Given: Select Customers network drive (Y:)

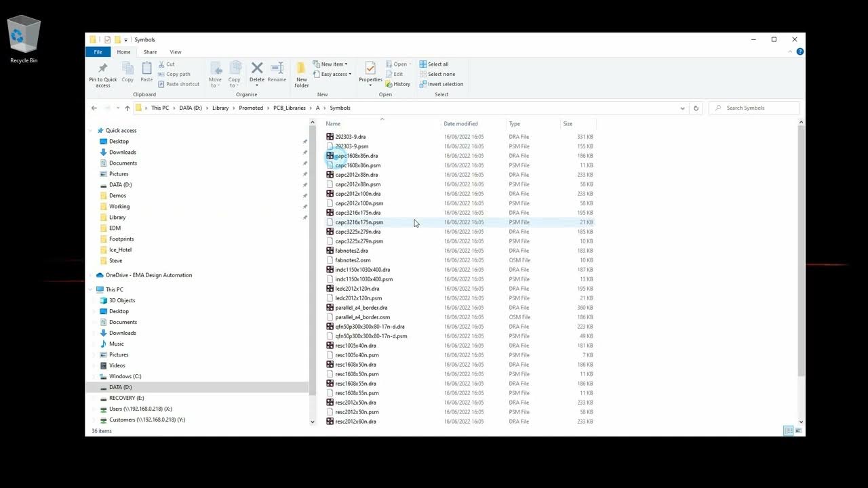Looking at the screenshot, I should click(x=147, y=420).
